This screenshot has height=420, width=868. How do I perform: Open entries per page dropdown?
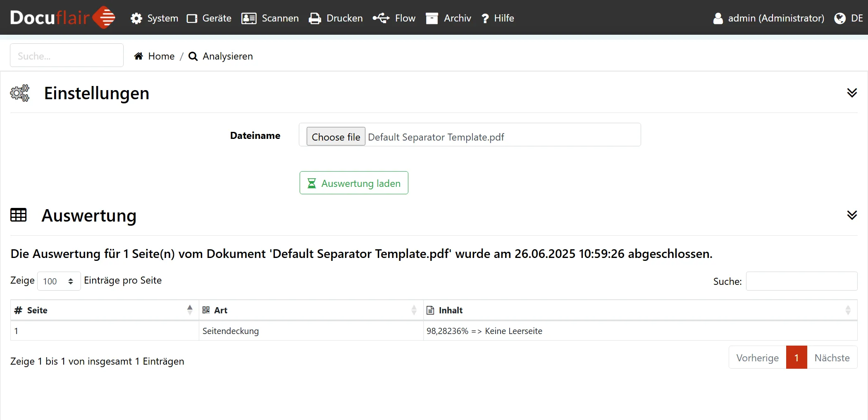[59, 281]
